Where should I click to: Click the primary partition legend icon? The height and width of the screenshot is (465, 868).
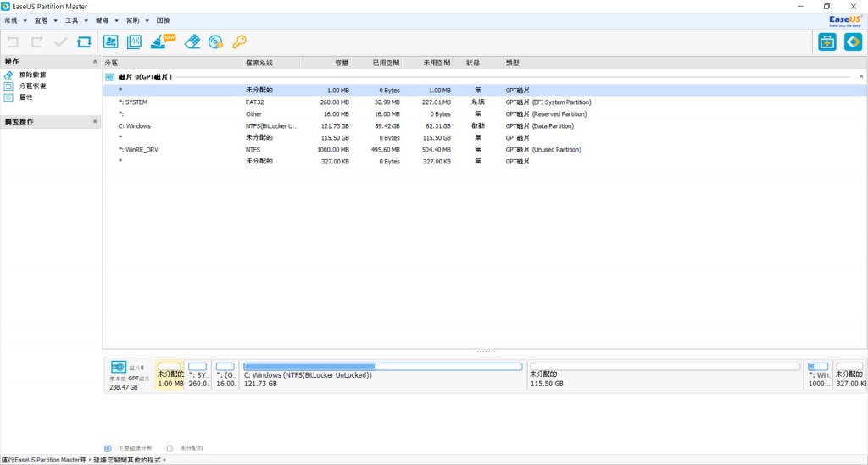pos(108,448)
